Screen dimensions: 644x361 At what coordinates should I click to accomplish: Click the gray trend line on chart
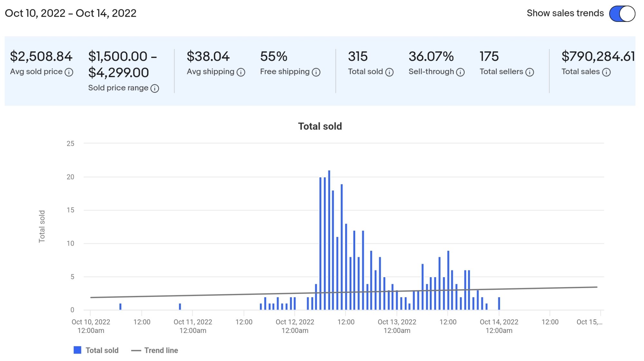point(344,292)
